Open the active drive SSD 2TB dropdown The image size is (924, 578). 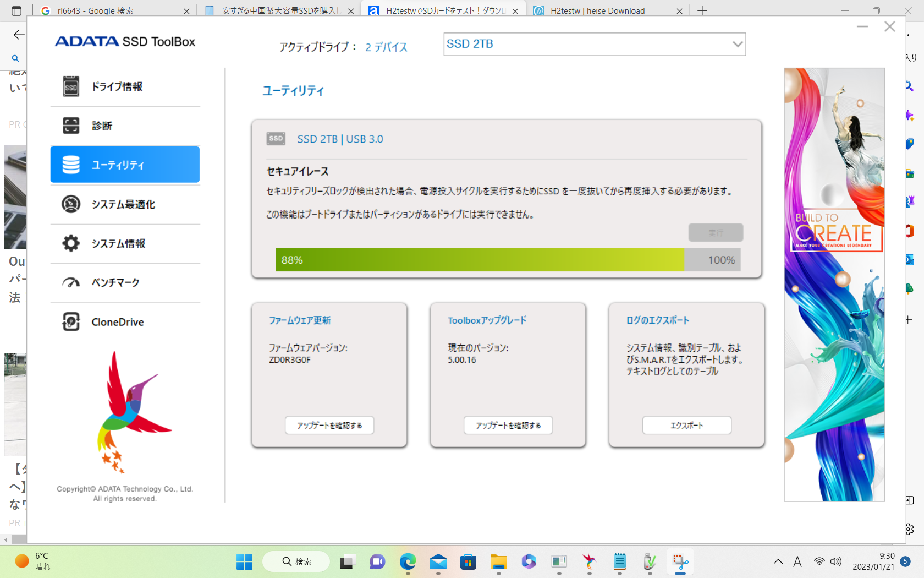tap(595, 44)
